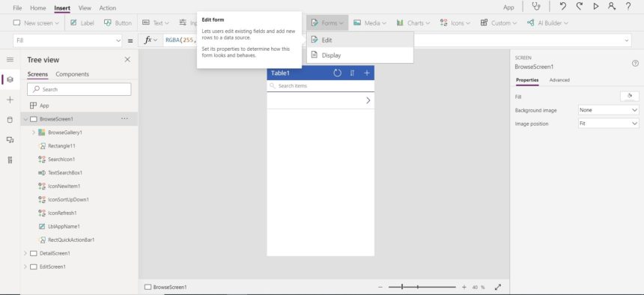Click the plus icon in Table1 header
Viewport: 644px width, 295px height.
367,73
